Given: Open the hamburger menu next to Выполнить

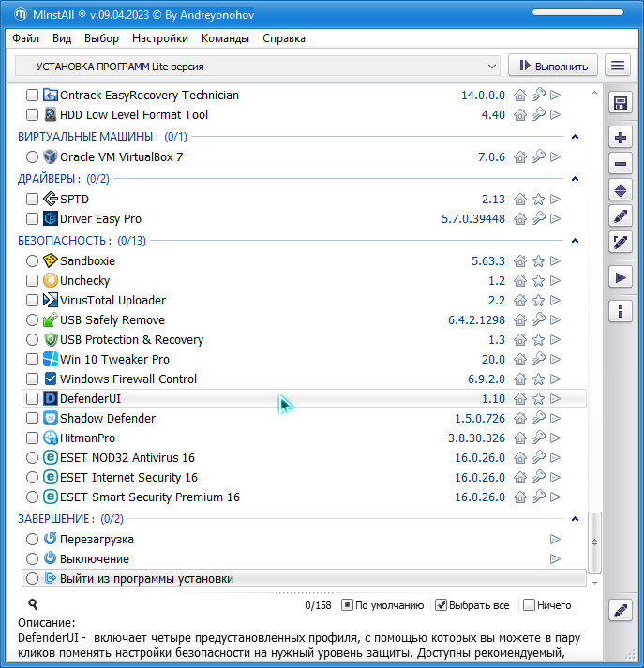Looking at the screenshot, I should point(617,66).
